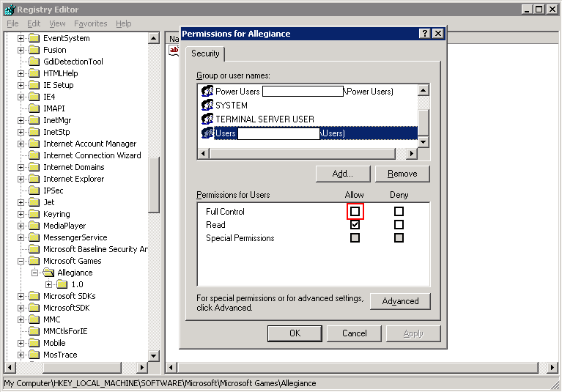Click the Internet Explorer folder icon
Screen dimensions: 562x392
click(34, 179)
